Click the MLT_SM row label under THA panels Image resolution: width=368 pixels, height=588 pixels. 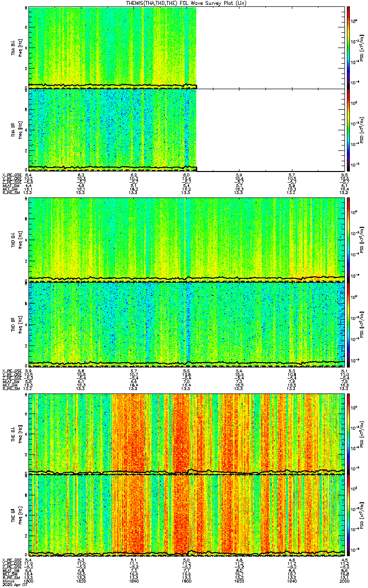pos(10,189)
